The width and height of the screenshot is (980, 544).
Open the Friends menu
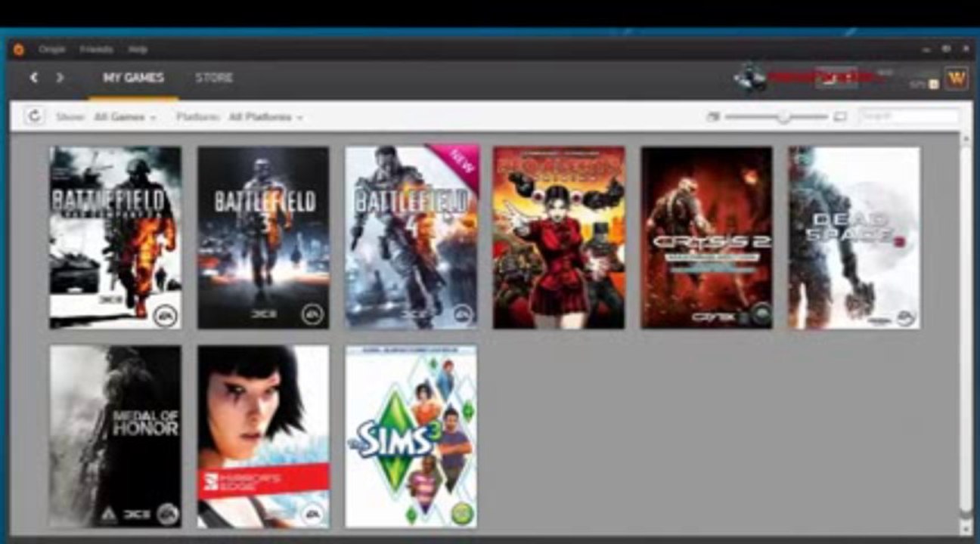96,50
